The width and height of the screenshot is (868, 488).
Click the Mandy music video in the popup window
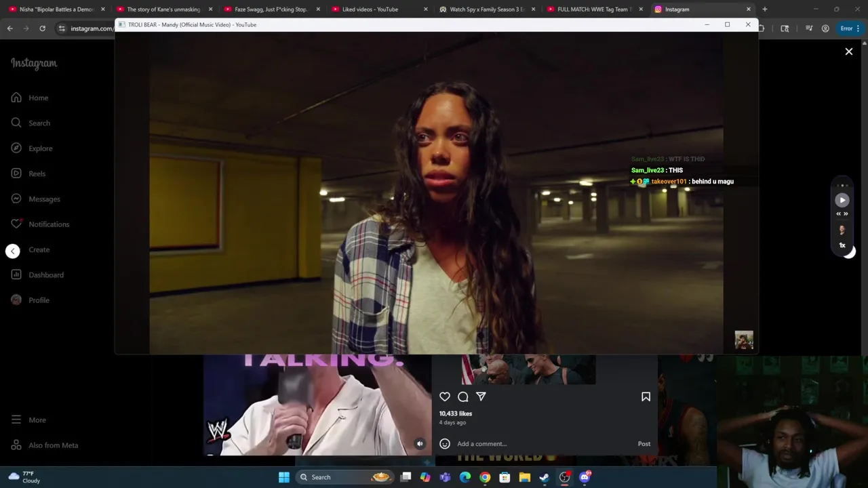click(436, 193)
